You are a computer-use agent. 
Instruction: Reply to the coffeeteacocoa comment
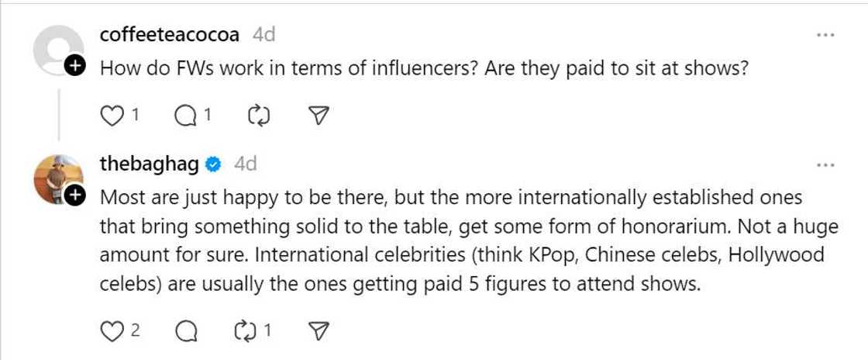(186, 116)
